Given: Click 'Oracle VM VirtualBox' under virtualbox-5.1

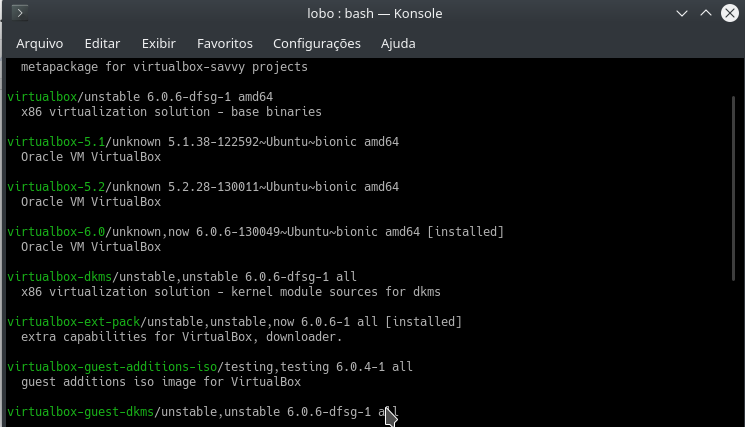Looking at the screenshot, I should (91, 157).
